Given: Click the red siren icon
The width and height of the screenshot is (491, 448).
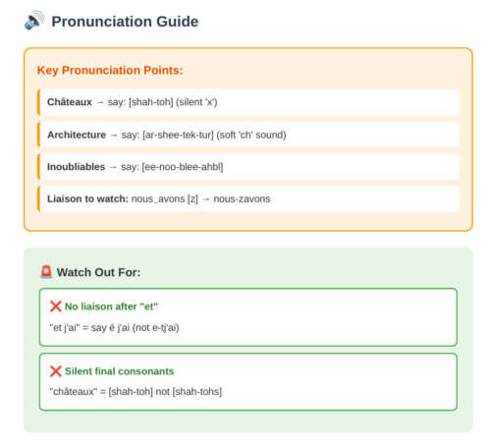Looking at the screenshot, I should 46,272.
